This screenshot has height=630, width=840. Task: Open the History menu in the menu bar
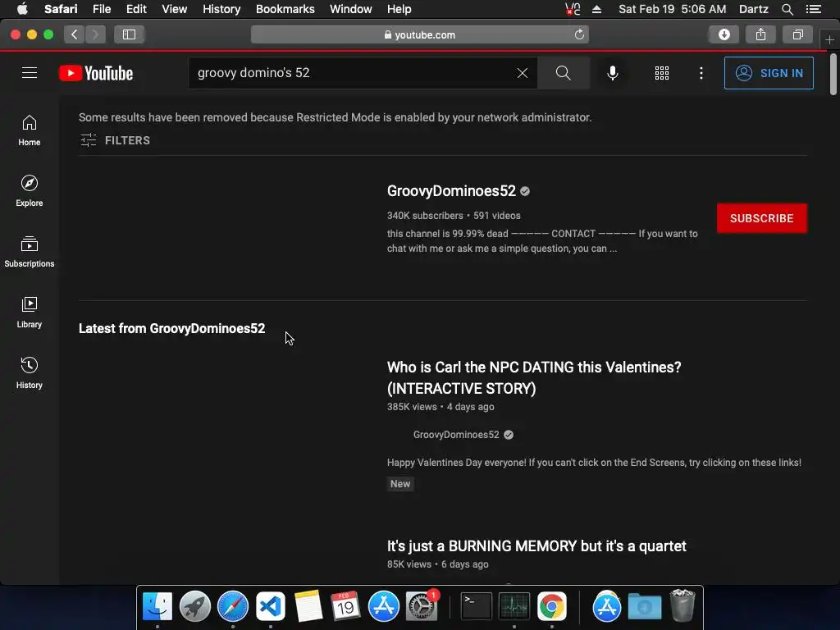[221, 9]
